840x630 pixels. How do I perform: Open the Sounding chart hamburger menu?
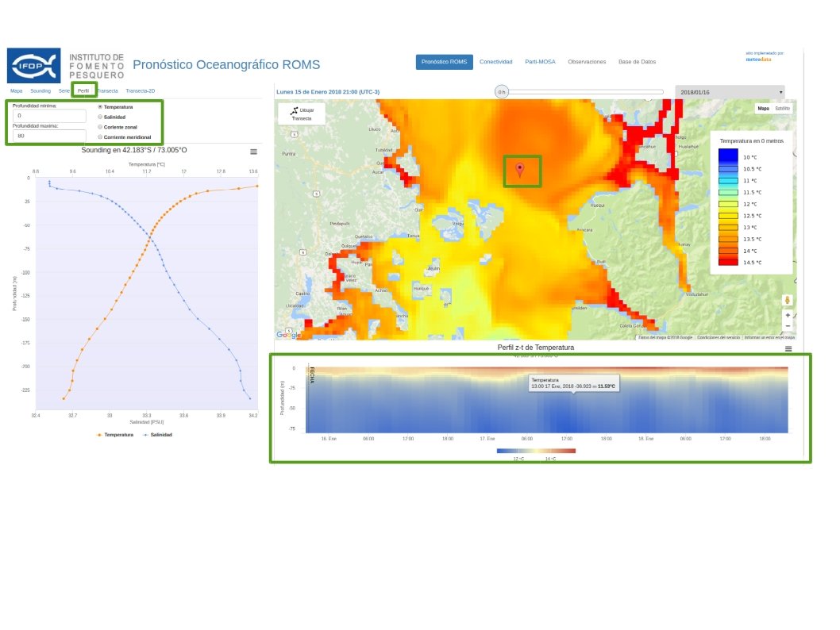253,152
